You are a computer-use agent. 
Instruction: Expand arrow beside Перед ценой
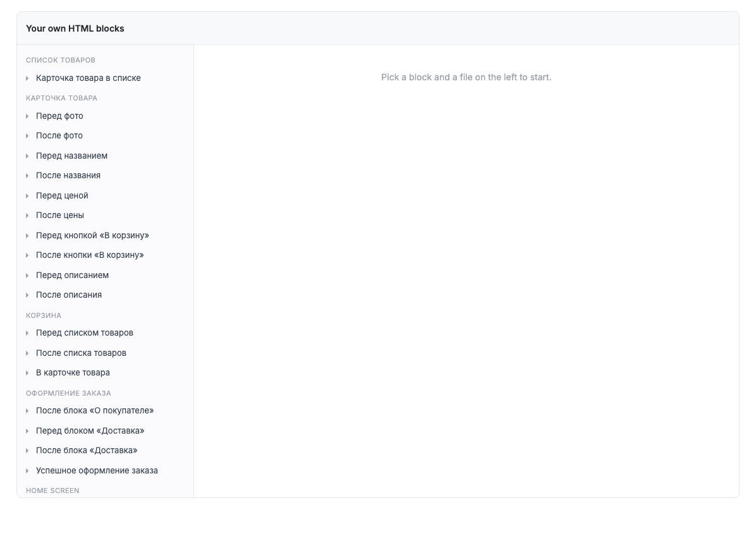(x=27, y=196)
